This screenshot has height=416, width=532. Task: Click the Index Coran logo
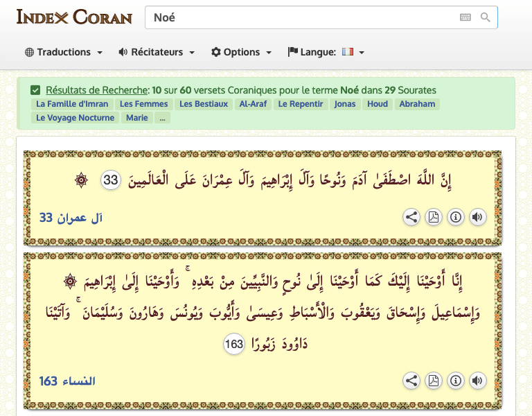[74, 17]
